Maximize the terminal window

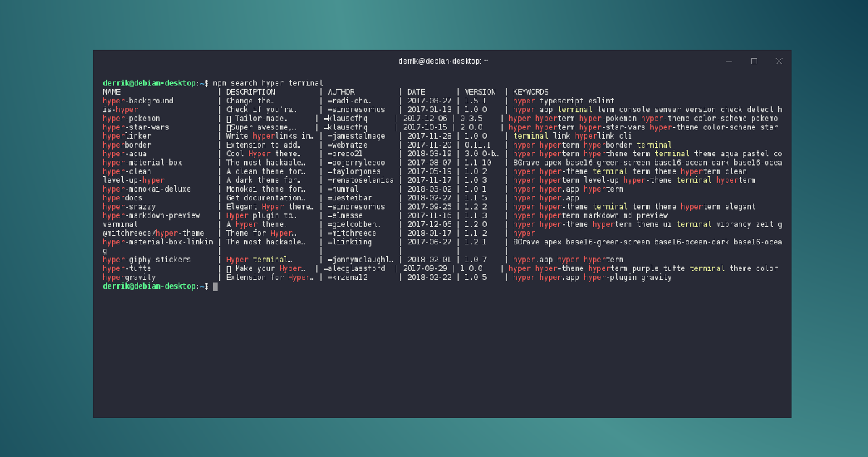753,61
